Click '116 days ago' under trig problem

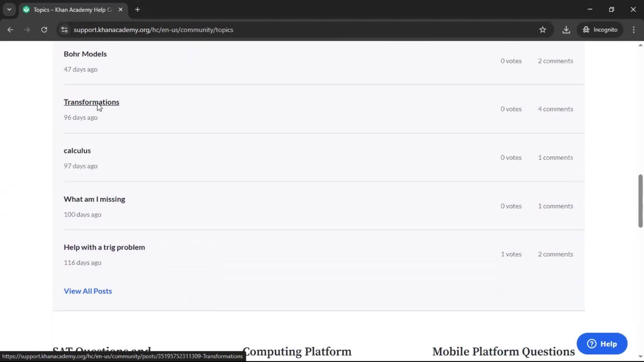tap(83, 263)
